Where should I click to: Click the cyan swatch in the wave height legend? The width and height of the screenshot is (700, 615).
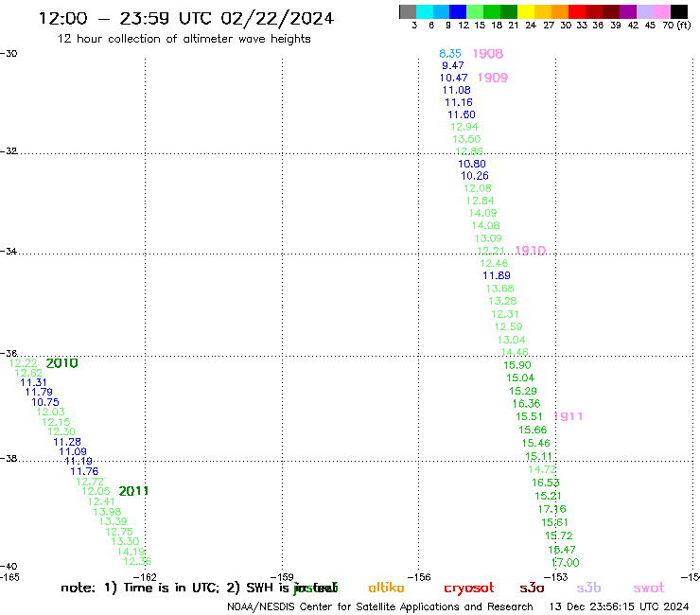425,11
